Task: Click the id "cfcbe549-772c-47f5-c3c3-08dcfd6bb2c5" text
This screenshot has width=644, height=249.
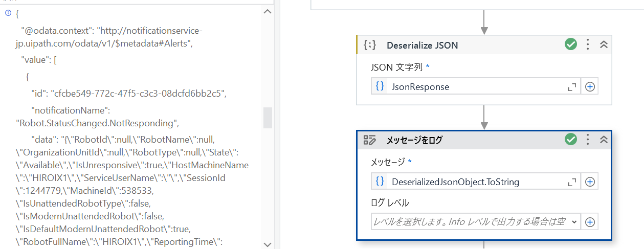Action: (138, 94)
